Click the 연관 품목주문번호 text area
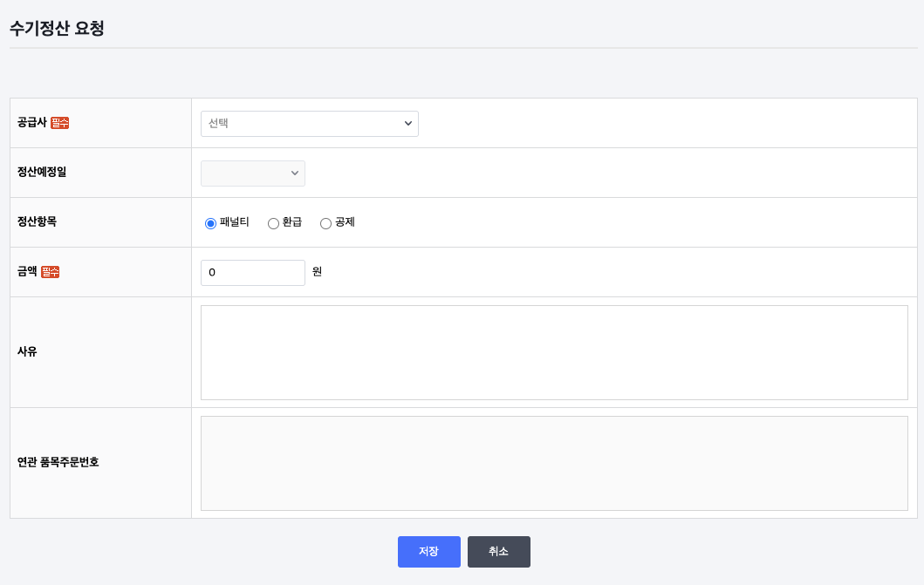 coord(554,463)
